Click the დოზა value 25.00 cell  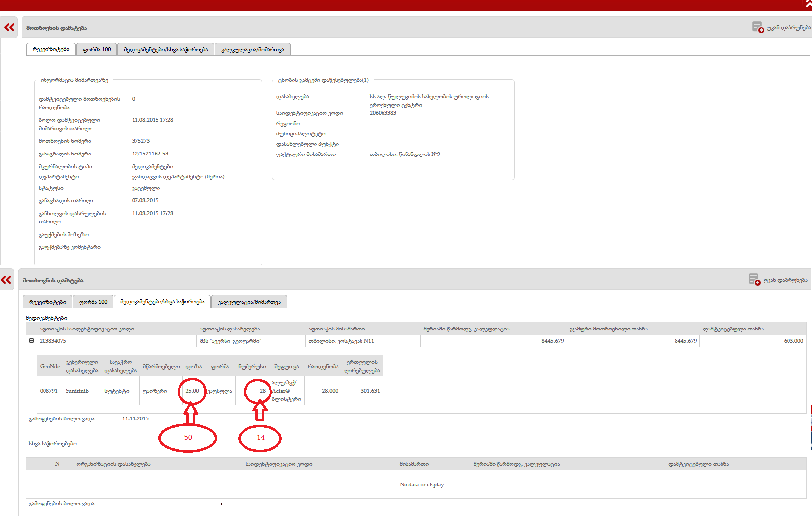tap(192, 391)
